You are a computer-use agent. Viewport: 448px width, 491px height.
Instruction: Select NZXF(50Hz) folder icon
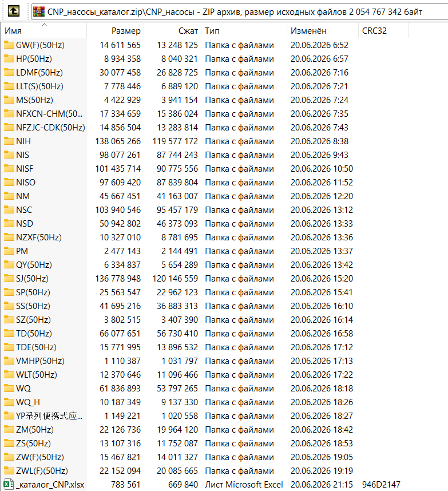click(9, 237)
